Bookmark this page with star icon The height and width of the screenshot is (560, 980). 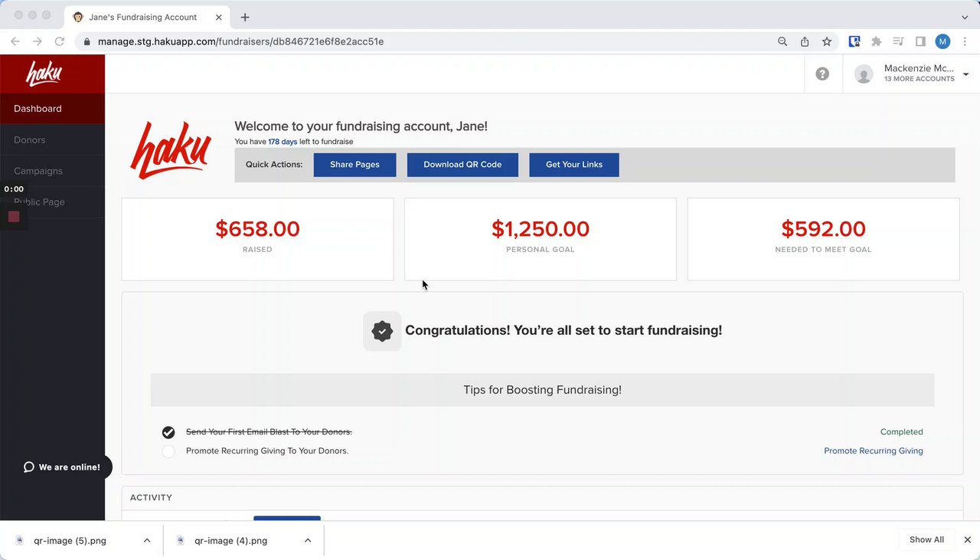click(x=827, y=41)
